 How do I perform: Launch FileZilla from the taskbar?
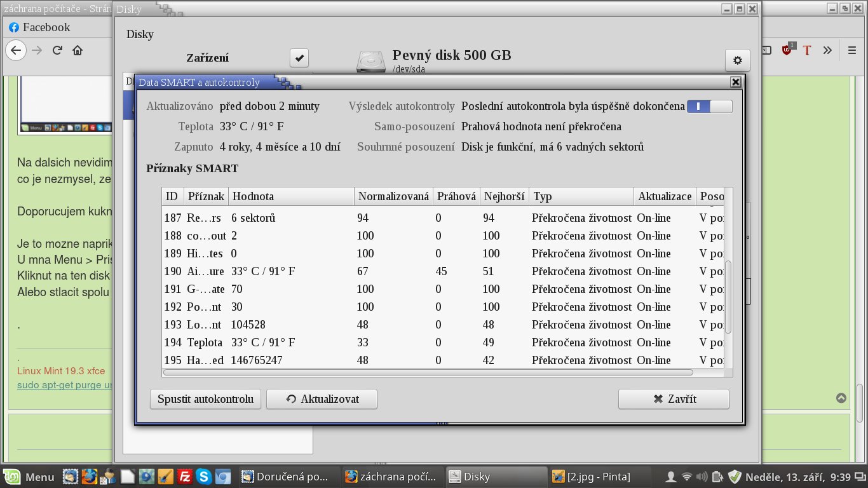click(x=185, y=477)
